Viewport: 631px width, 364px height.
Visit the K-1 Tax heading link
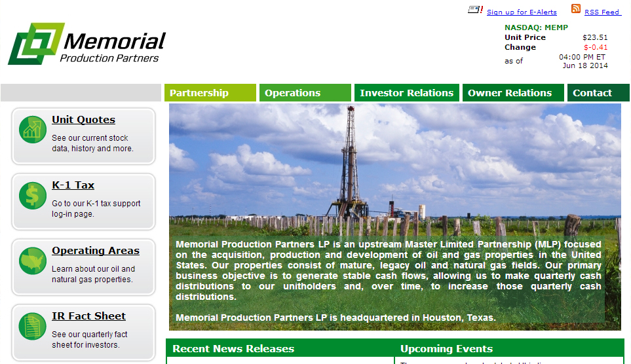tap(73, 185)
